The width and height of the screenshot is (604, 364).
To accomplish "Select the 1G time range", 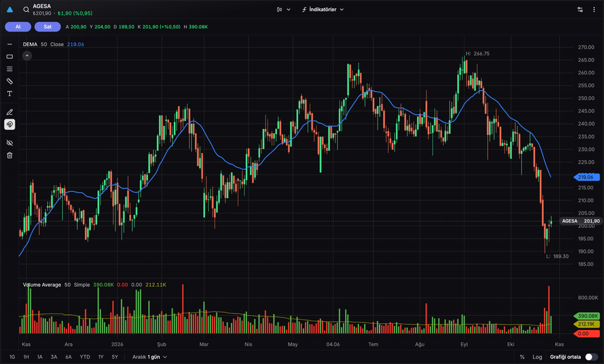I will coord(12,357).
